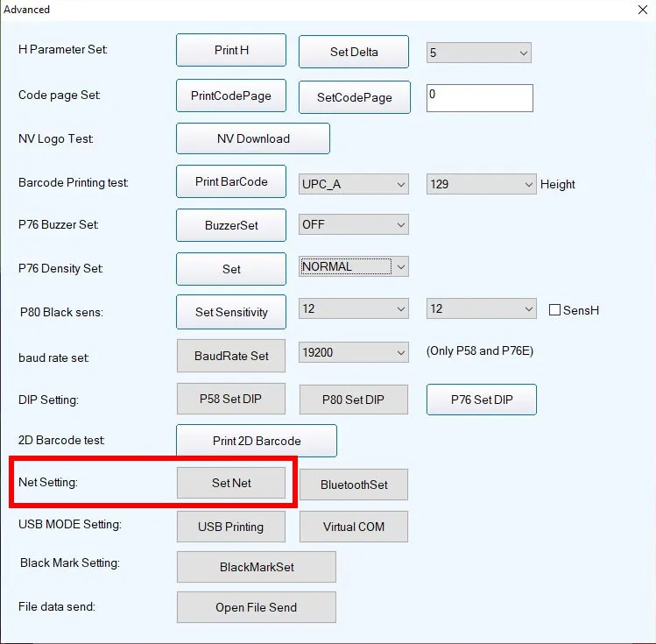This screenshot has width=656, height=644.
Task: Click the Open File Send button
Action: point(256,607)
